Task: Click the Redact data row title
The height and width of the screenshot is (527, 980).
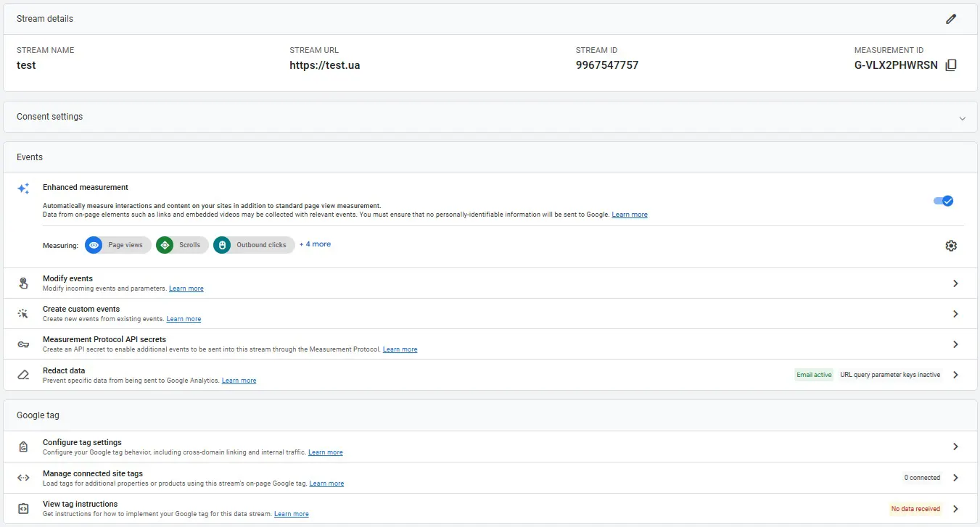Action: click(x=64, y=370)
